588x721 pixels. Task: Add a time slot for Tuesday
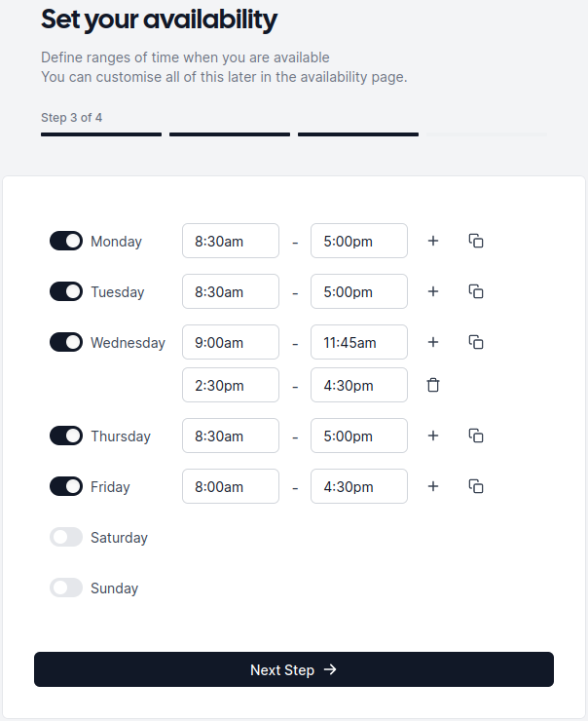pos(433,291)
